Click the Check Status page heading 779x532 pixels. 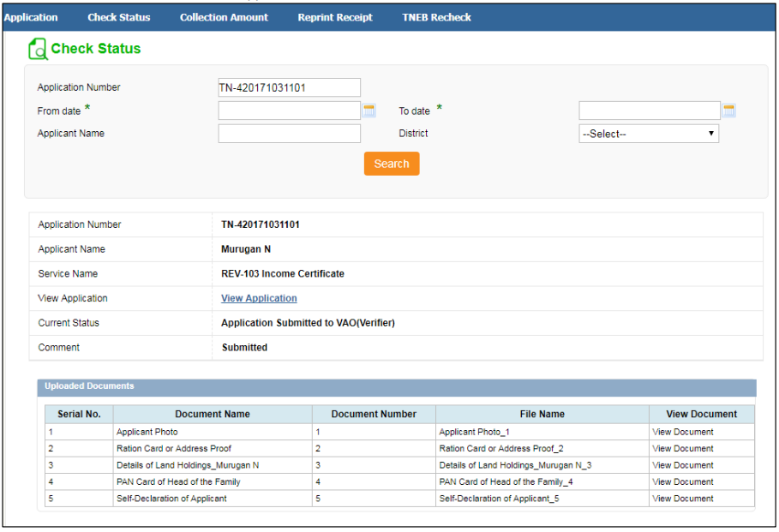coord(96,48)
